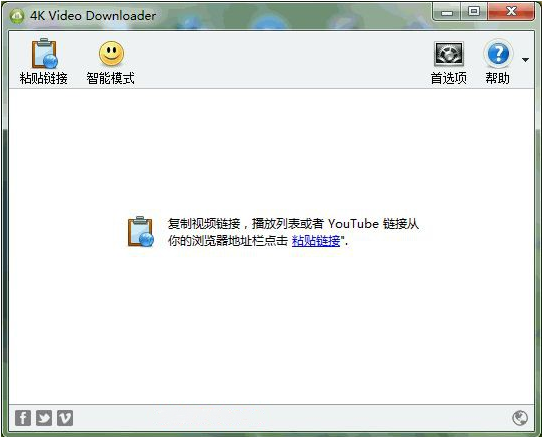Open the Twitter icon in status bar
The image size is (543, 437).
pos(44,418)
